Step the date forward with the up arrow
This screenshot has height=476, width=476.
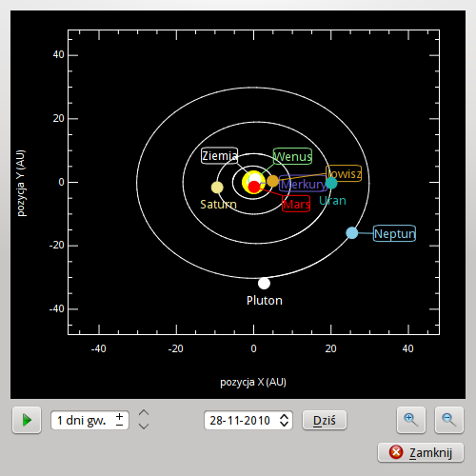click(x=284, y=416)
